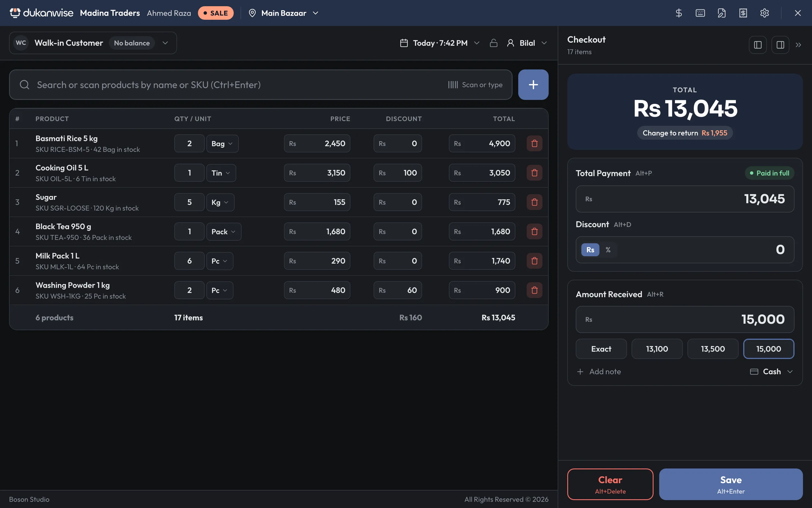The image size is (812, 508).
Task: Switch to left sidebar layout icon
Action: pyautogui.click(x=758, y=45)
